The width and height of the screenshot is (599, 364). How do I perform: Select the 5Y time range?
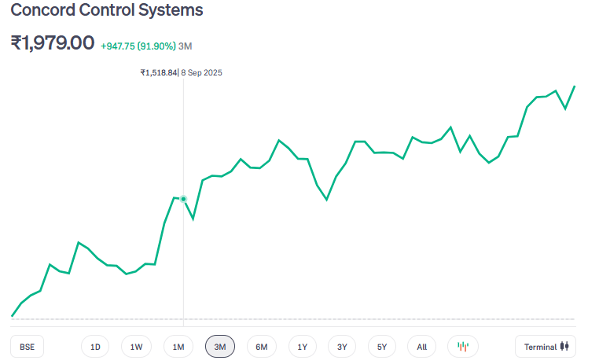click(x=382, y=347)
